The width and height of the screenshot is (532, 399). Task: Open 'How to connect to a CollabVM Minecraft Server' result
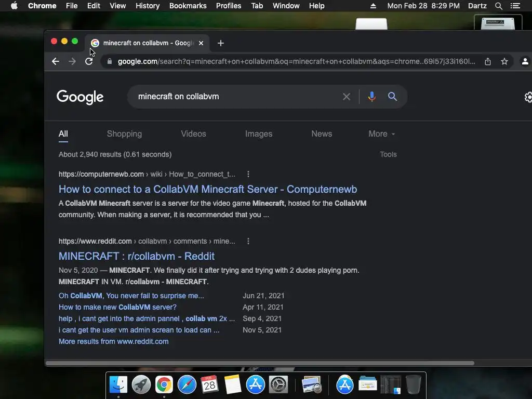point(208,189)
